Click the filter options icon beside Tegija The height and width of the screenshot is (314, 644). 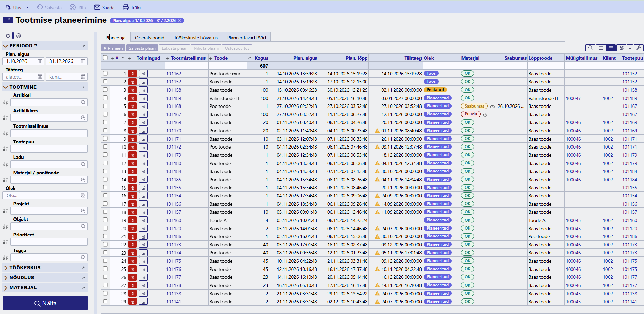[x=5, y=257]
